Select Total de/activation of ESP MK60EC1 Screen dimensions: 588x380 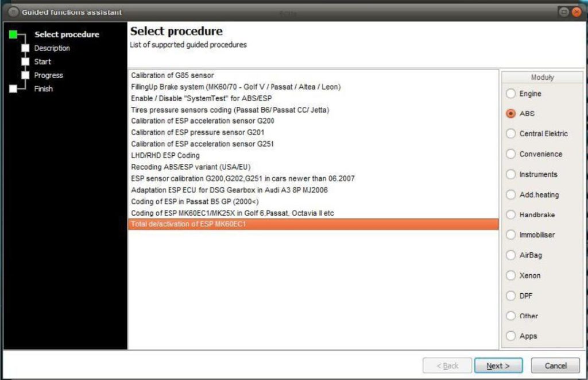click(x=189, y=224)
